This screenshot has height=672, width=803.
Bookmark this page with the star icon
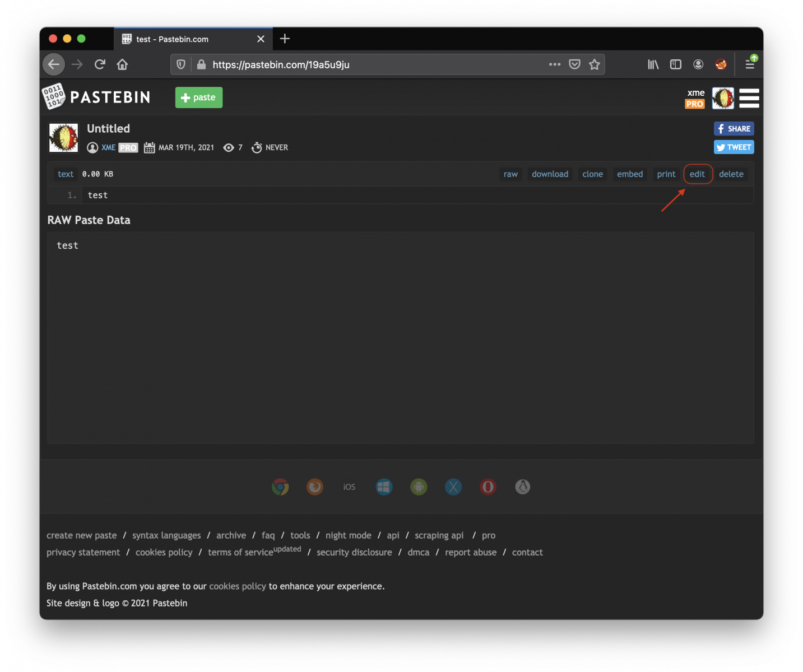[595, 64]
